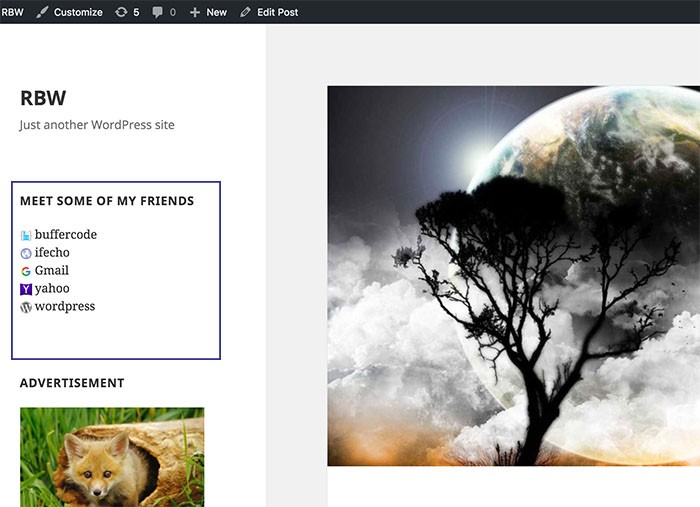Click the Edit Post pencil icon

pyautogui.click(x=245, y=12)
